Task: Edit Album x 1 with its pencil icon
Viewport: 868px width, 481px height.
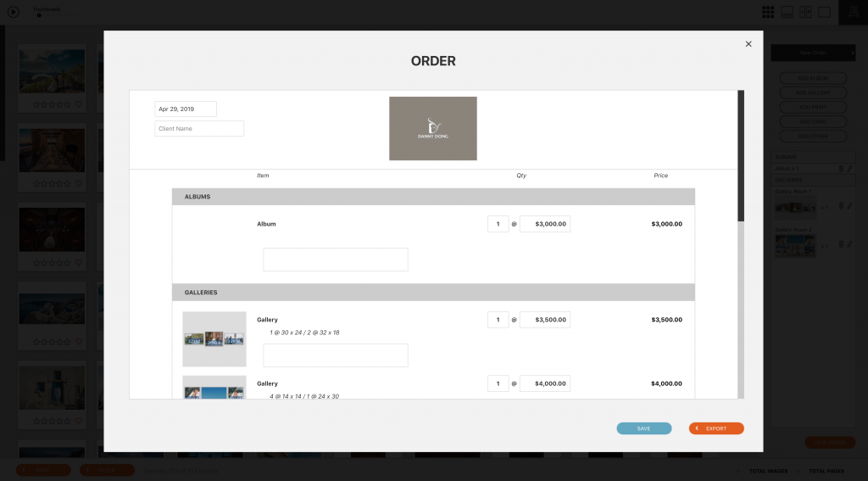Action: [849, 169]
